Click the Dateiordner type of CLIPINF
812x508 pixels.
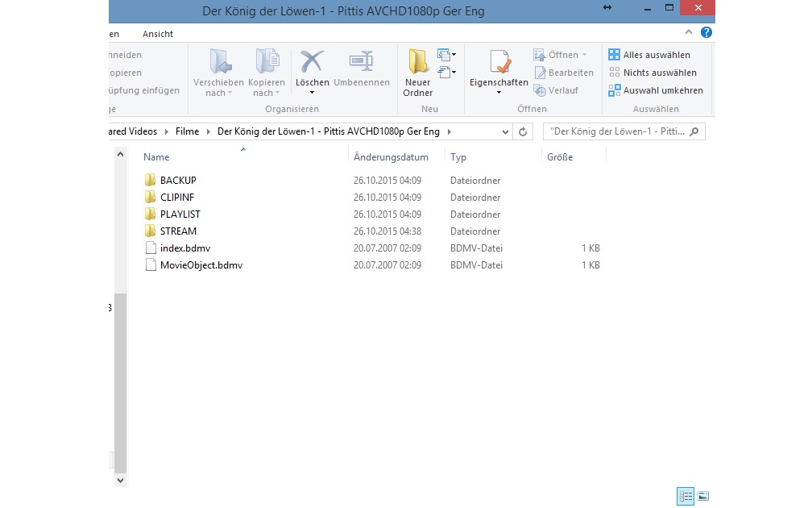(475, 198)
